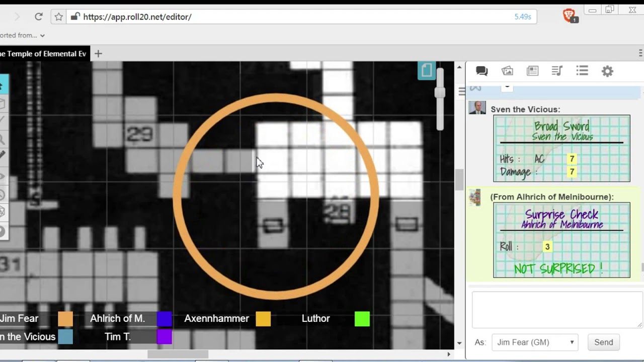Click Ahlrich of M. blue color swatch
This screenshot has height=362, width=644.
tap(164, 319)
